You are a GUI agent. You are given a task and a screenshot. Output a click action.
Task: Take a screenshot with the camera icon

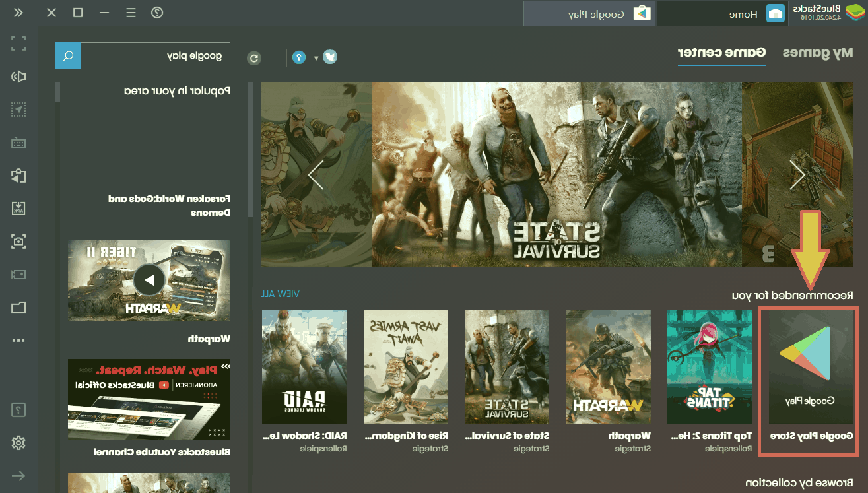[x=18, y=242]
